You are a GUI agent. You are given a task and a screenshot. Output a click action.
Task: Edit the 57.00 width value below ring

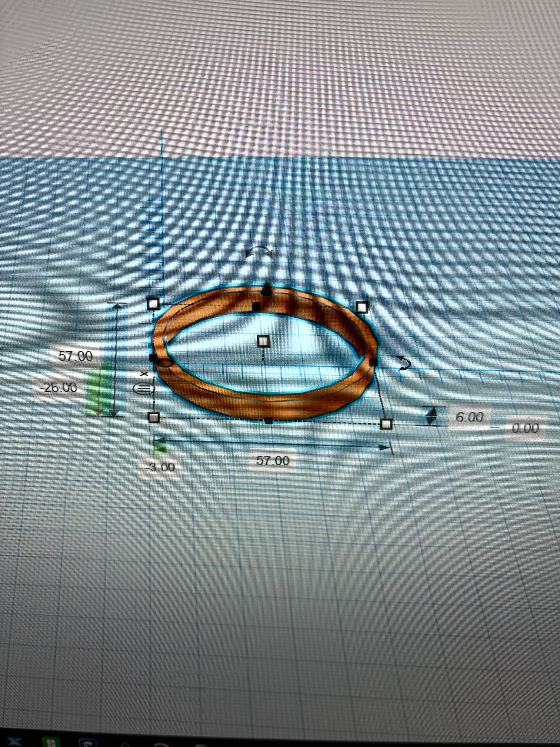(273, 460)
